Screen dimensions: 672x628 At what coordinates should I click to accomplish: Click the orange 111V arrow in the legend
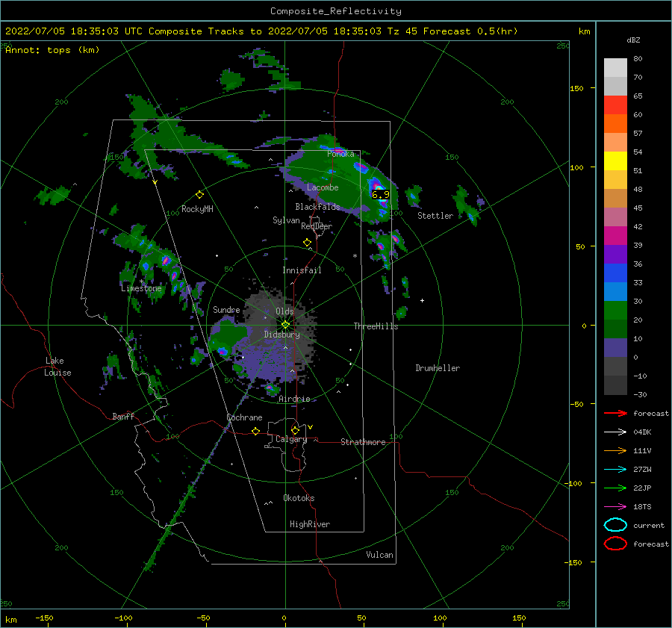(x=615, y=450)
